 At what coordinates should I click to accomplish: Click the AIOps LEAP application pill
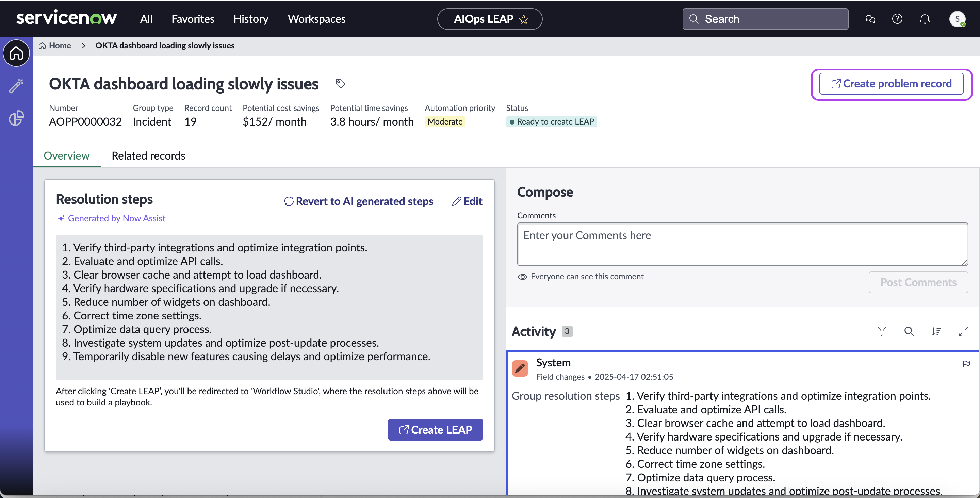490,19
